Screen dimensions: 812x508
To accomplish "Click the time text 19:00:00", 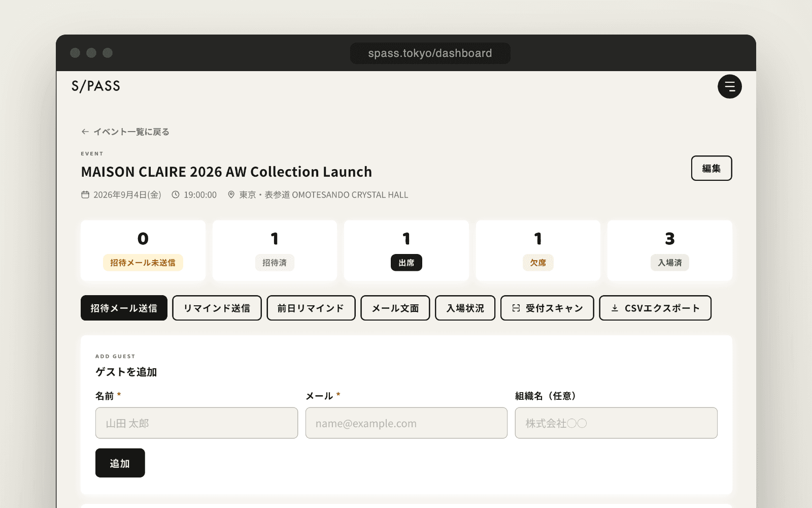I will tap(200, 195).
